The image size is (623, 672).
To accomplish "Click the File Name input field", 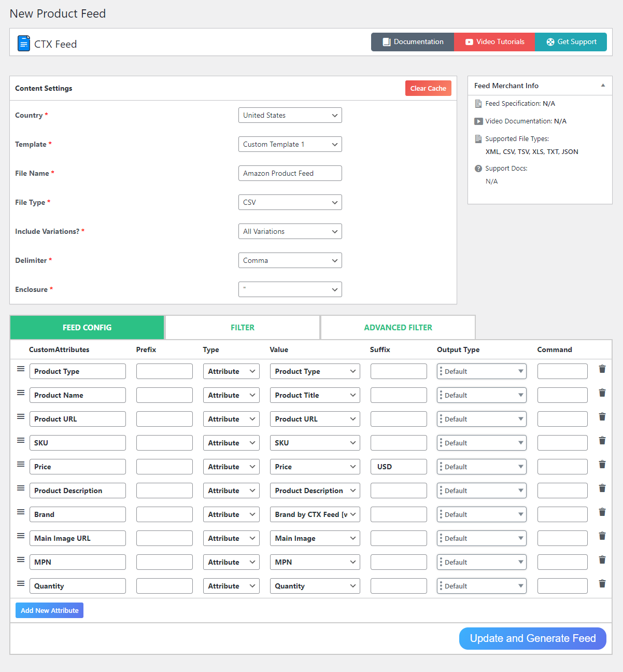I will (x=290, y=173).
